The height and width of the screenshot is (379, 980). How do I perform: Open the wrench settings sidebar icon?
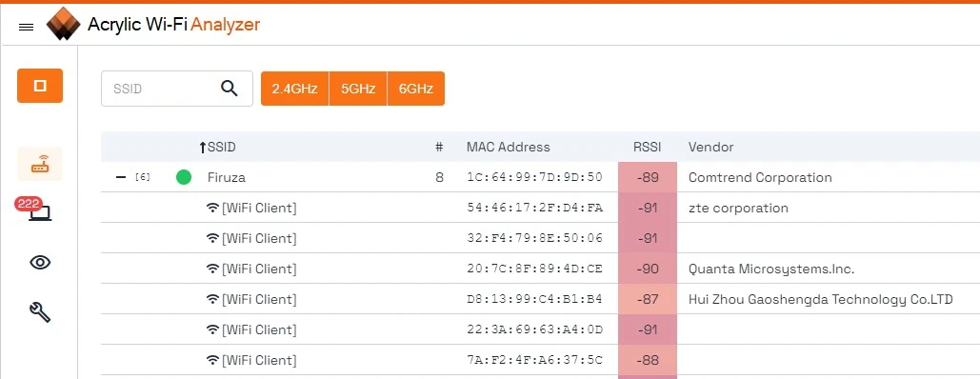40,311
